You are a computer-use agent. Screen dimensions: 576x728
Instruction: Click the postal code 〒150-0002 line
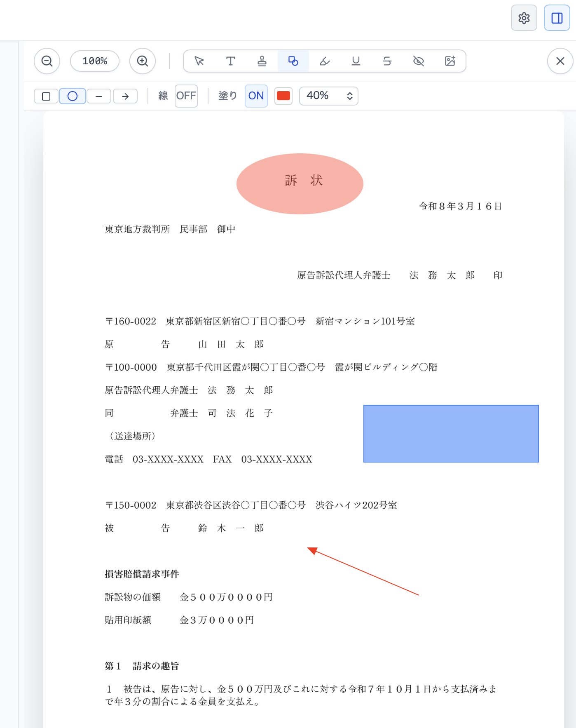pyautogui.click(x=251, y=505)
